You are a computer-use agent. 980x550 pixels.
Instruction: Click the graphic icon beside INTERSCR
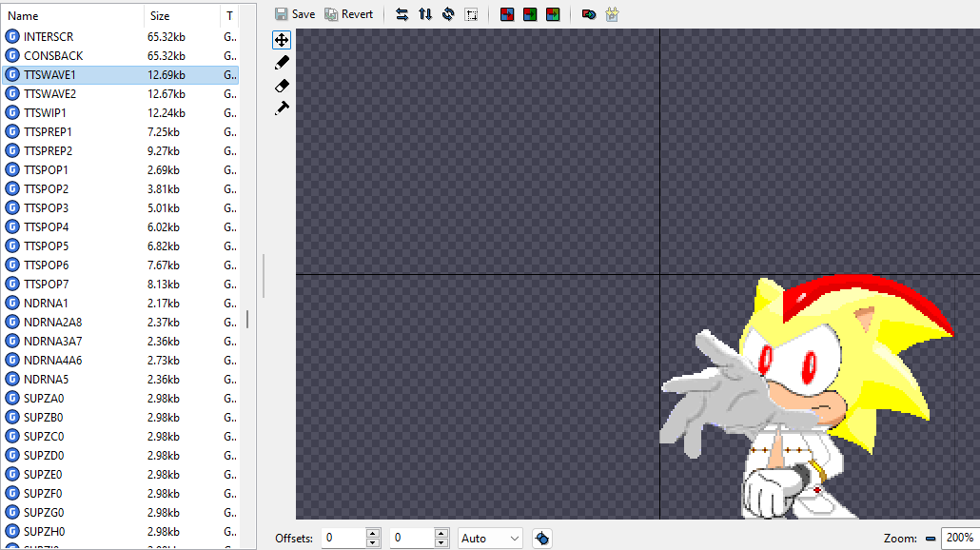11,37
